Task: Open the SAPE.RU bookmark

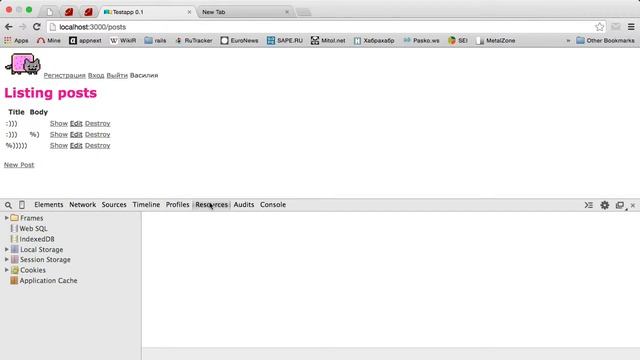Action: [284, 40]
